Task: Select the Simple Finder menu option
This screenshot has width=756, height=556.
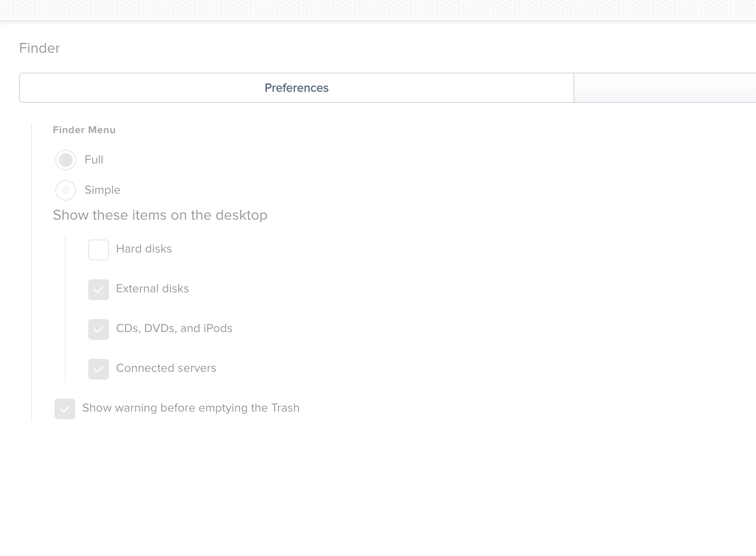Action: (66, 190)
